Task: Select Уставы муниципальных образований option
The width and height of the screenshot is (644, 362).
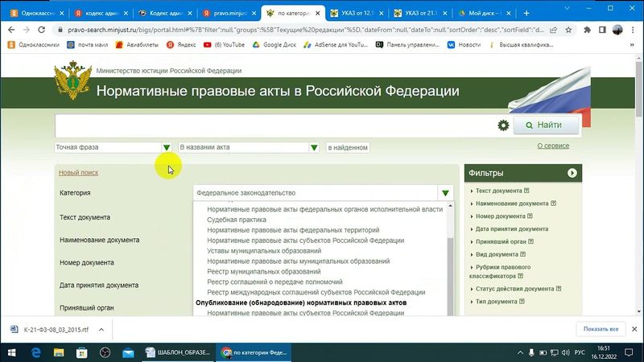Action: pyautogui.click(x=264, y=251)
